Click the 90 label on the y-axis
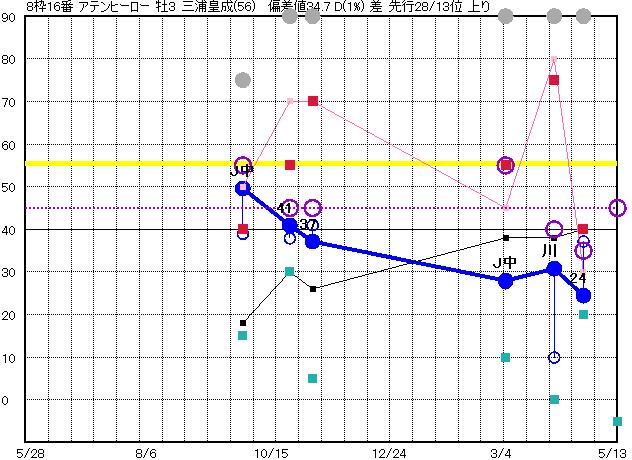The width and height of the screenshot is (632, 460). click(8, 17)
